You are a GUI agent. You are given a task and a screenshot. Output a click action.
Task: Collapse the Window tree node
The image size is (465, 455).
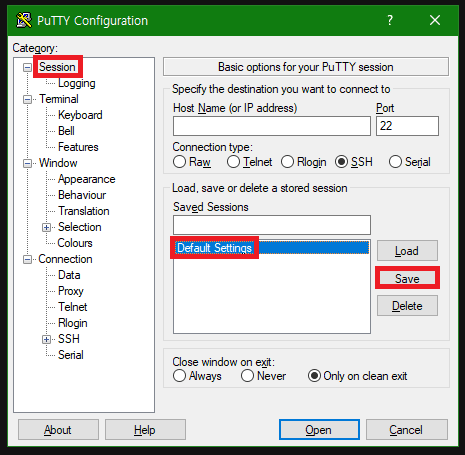click(27, 163)
